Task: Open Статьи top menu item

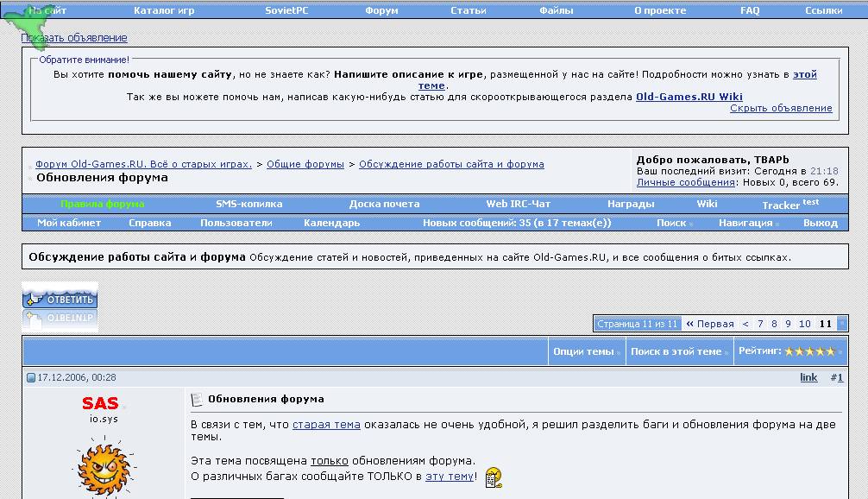Action: (469, 10)
